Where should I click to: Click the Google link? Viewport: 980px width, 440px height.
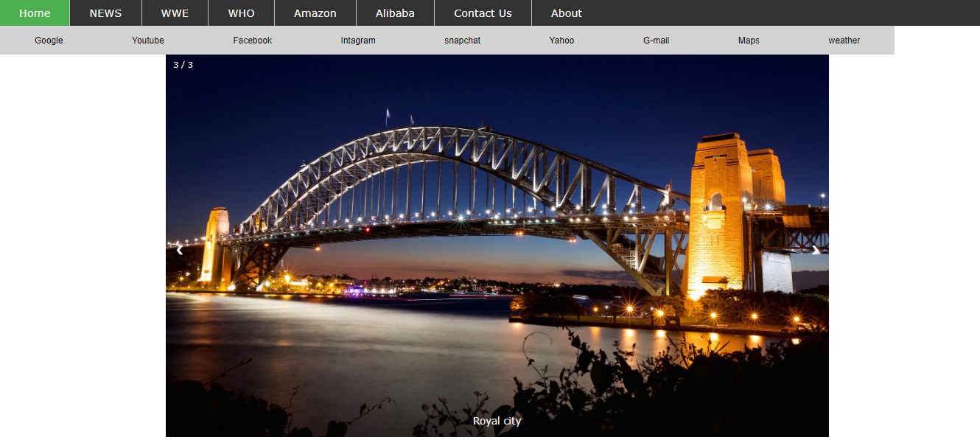49,41
